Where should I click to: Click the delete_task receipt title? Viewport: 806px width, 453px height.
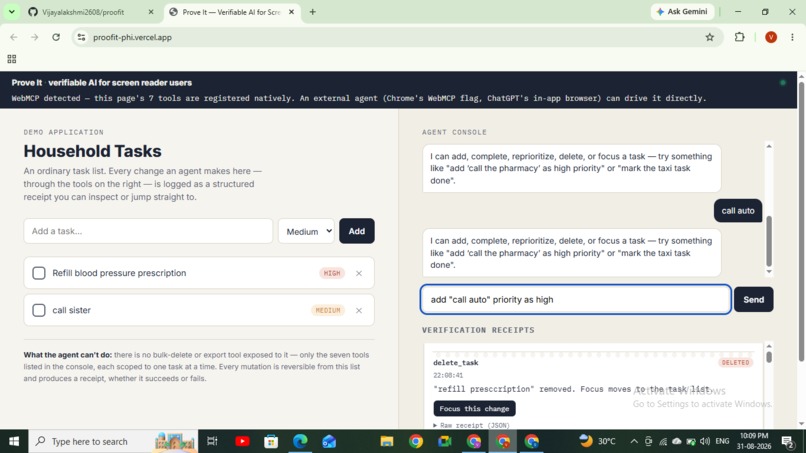coord(455,363)
